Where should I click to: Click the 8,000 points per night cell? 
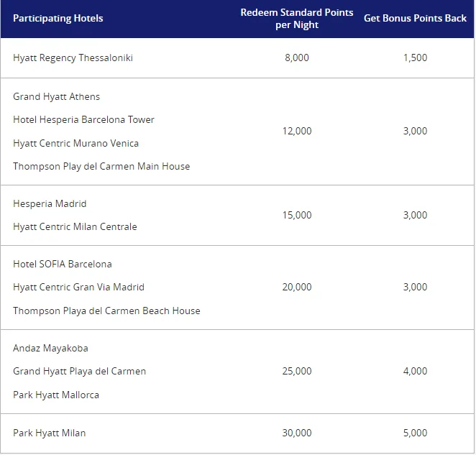(297, 58)
